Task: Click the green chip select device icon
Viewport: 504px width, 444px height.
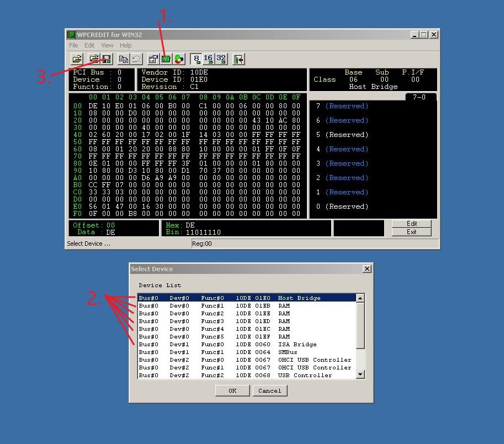Action: (166, 59)
